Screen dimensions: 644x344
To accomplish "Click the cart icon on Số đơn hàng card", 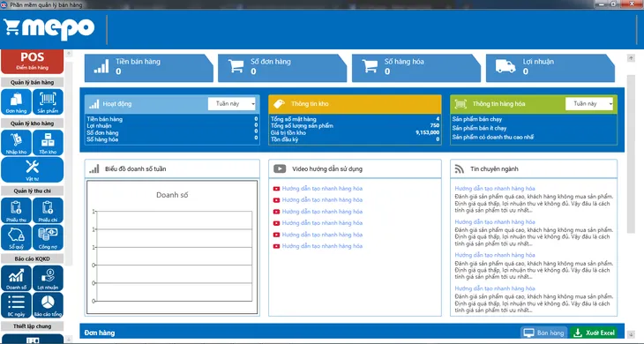I will point(236,66).
